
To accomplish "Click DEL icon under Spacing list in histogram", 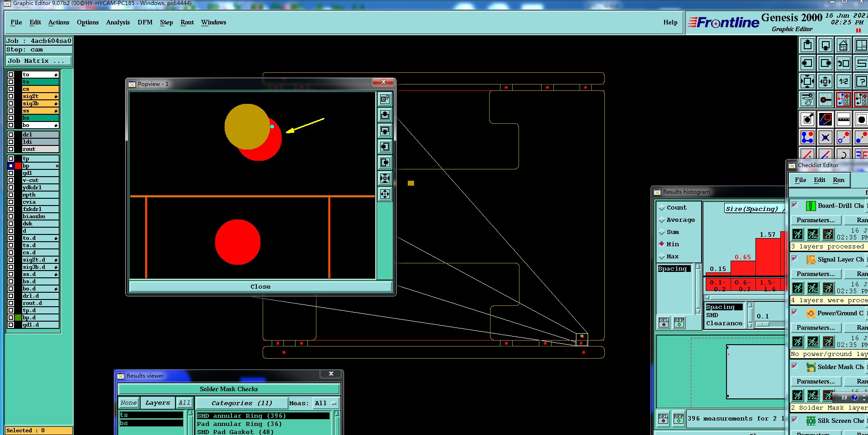I will coord(664,322).
